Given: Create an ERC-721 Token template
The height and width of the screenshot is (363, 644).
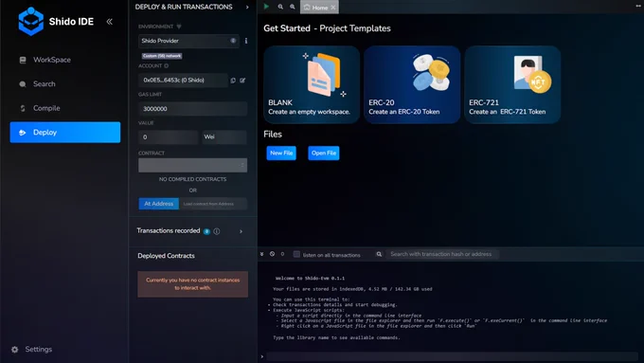Looking at the screenshot, I should click(x=512, y=84).
